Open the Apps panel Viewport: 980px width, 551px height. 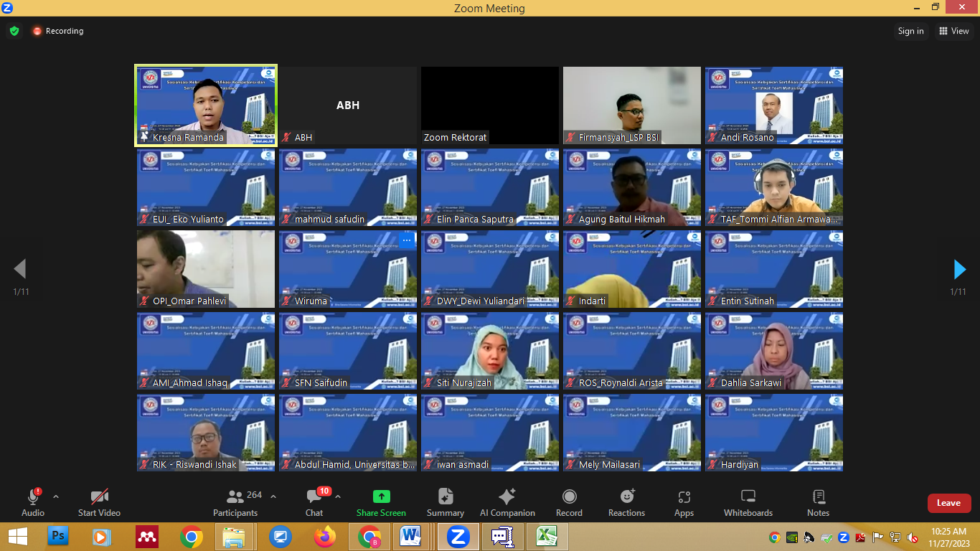click(684, 503)
